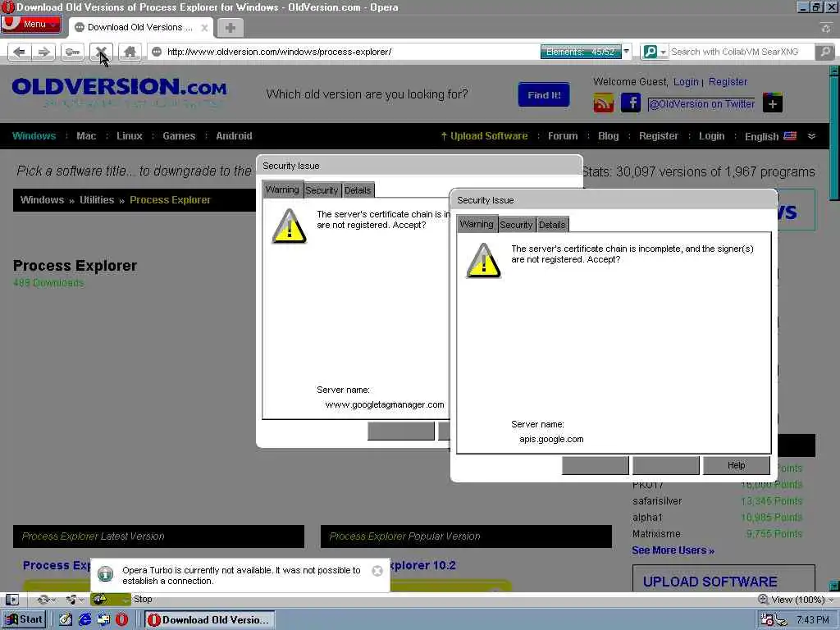Viewport: 840px width, 630px height.
Task: Select Warning tab in apis.google.com dialog
Action: (477, 224)
